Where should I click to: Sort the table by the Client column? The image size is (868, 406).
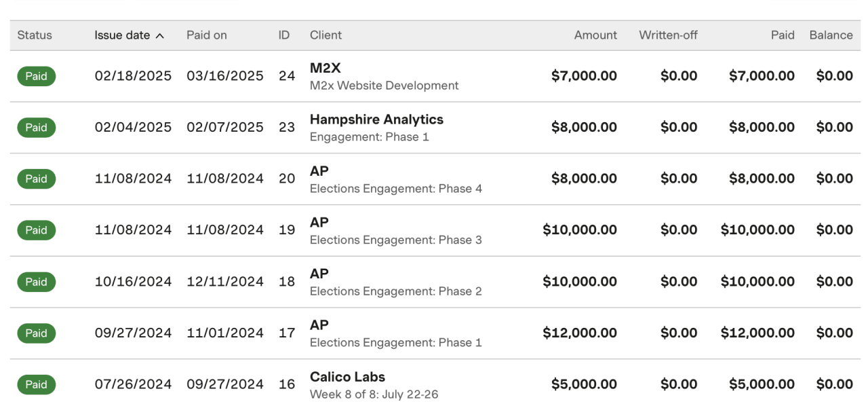click(325, 35)
